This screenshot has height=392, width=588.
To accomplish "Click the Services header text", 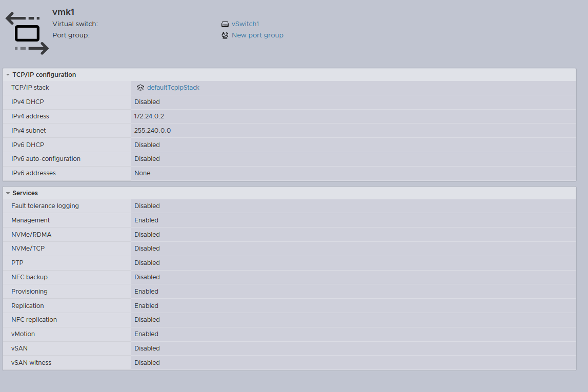I will [x=25, y=193].
